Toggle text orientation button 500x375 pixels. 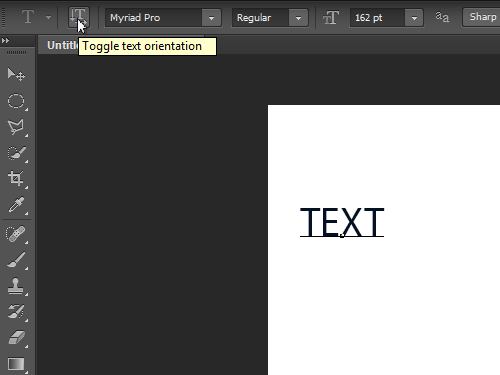tap(79, 17)
